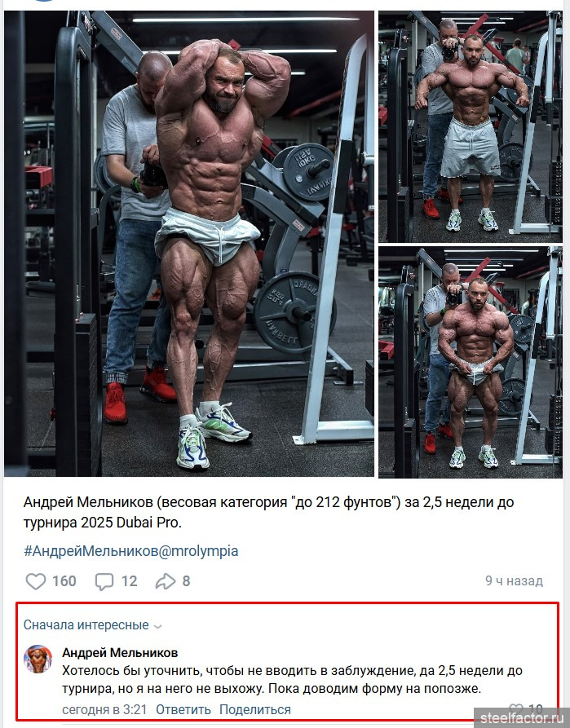
Task: Open the bottom-right most muscular photo
Action: [471, 362]
